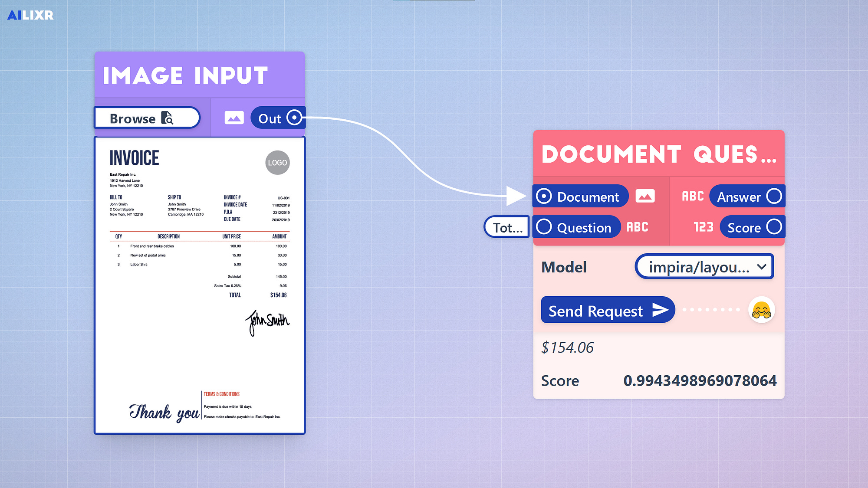Screen dimensions: 868x488
Task: Click ABC icon beside Question port
Action: coord(637,227)
